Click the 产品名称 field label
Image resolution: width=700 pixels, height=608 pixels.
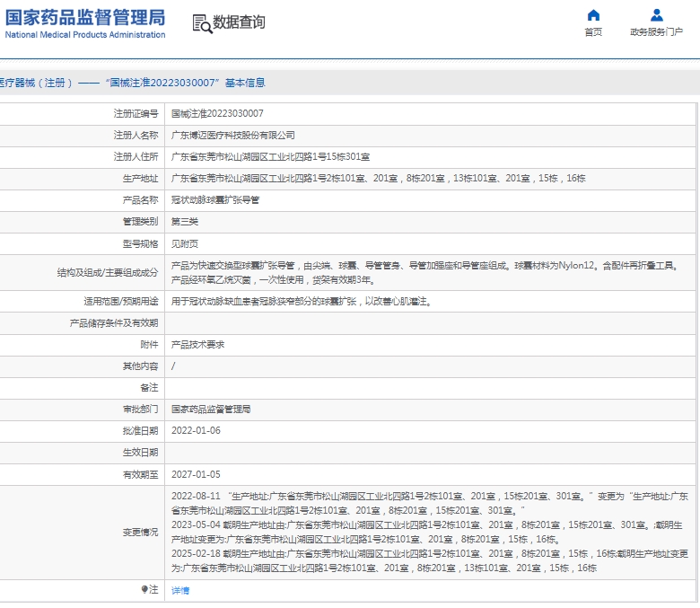(x=141, y=200)
